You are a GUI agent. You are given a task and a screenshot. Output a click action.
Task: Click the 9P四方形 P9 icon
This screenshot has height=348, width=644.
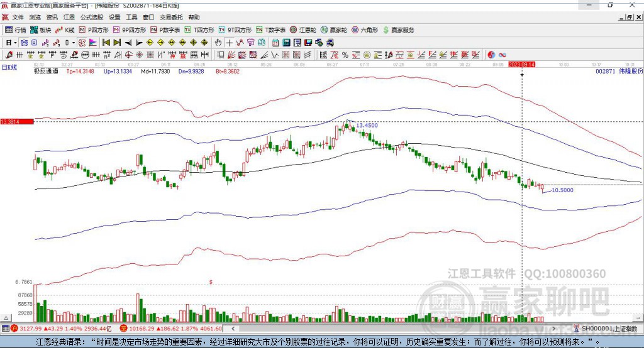(130, 30)
